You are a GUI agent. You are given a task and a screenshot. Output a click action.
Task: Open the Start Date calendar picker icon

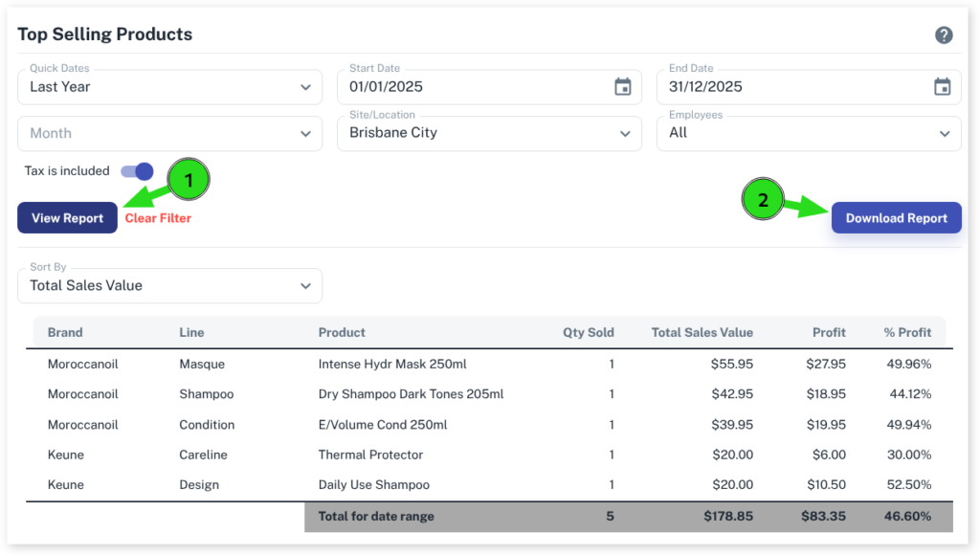coord(623,87)
